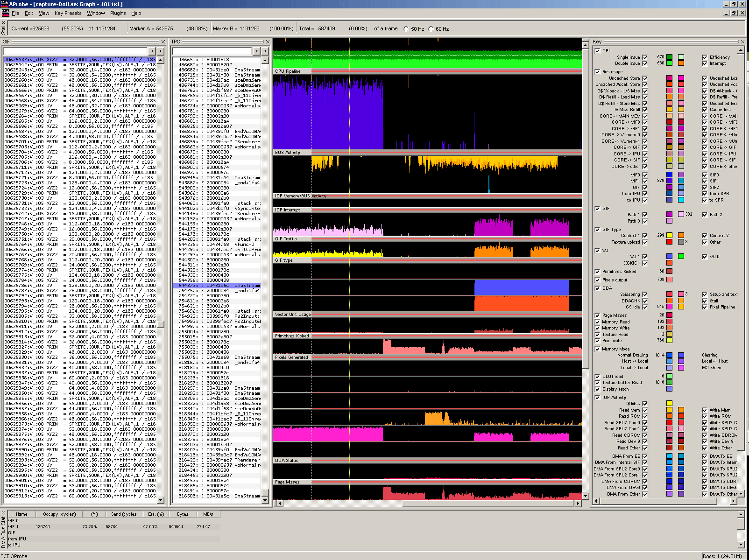Click the AProbe document icon in menu bar

5,13
